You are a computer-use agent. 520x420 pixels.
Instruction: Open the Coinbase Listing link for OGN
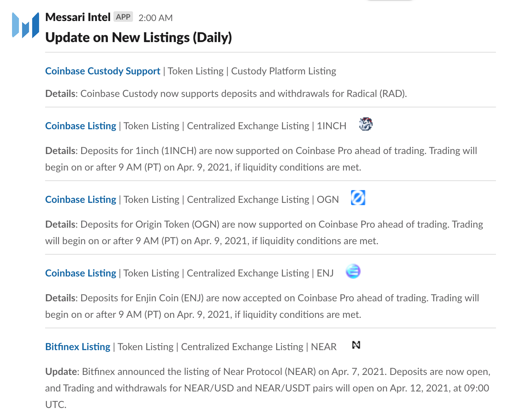pyautogui.click(x=80, y=199)
